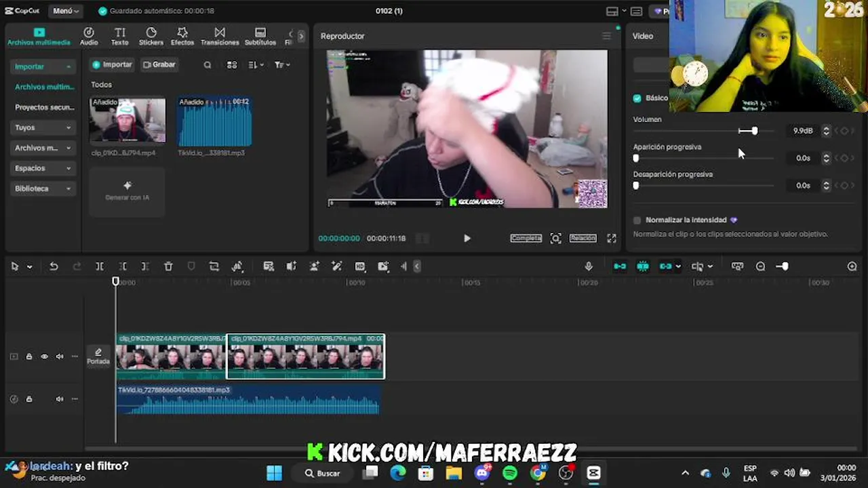Toggle fullscreen preview icon

tap(612, 239)
